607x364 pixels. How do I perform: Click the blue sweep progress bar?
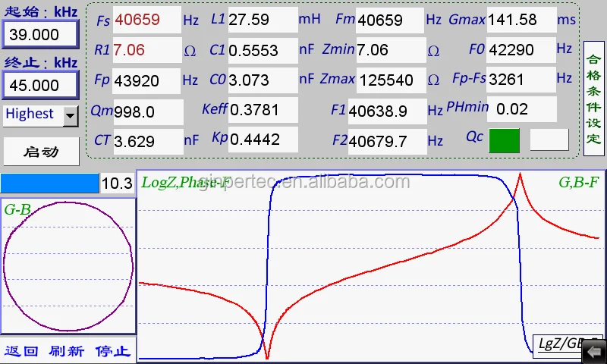(x=50, y=183)
